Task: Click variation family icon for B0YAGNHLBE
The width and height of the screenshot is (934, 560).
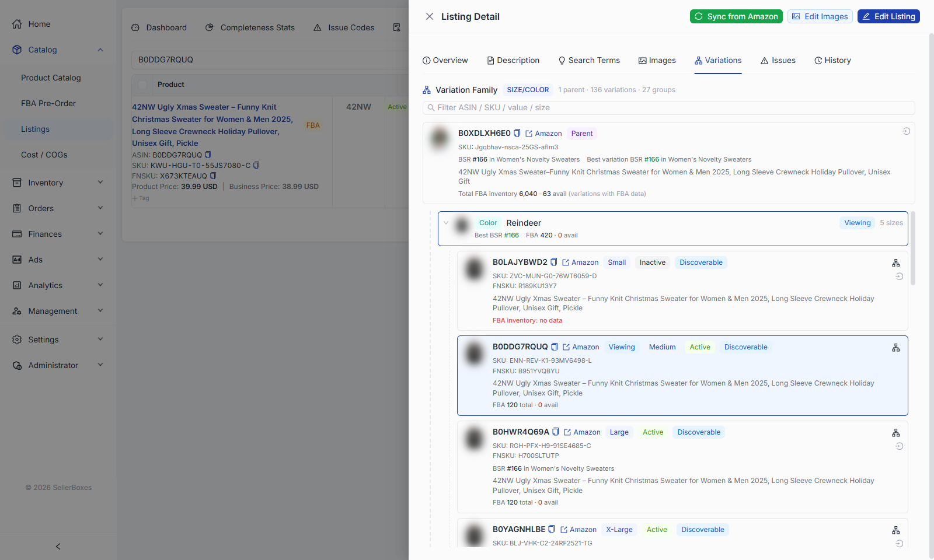Action: click(x=895, y=530)
